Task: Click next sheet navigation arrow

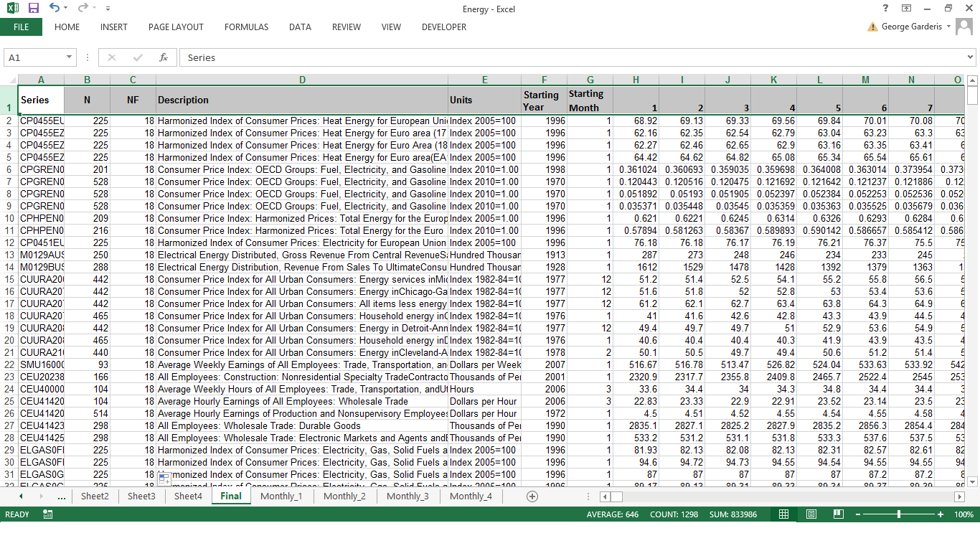Action: 41,496
